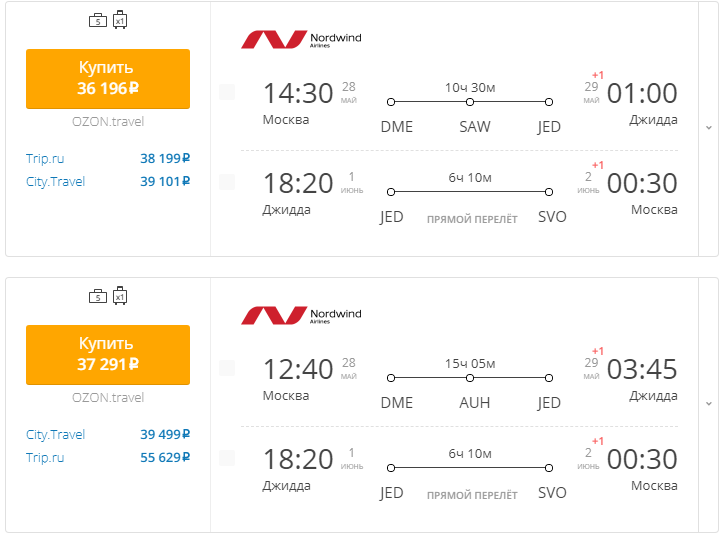Viewport: 724px width, 536px height.
Task: Click the Nordwind Airlines logo on the 12:40 flight card
Action: point(301,316)
